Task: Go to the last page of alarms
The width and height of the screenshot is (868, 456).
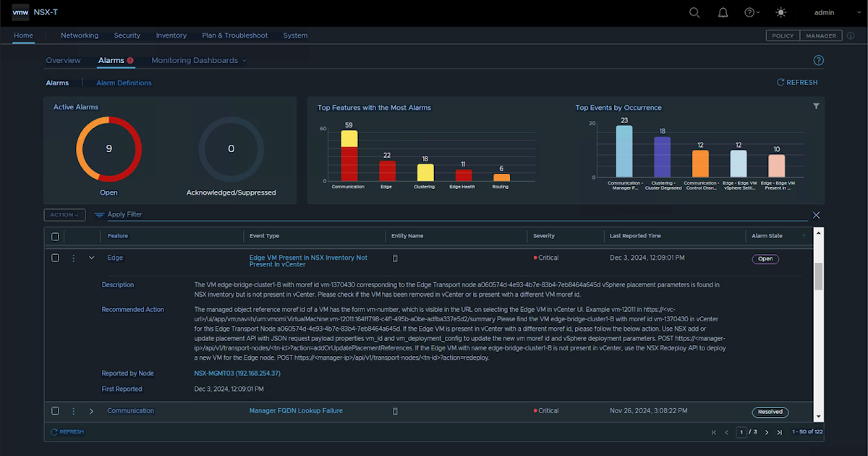Action: pyautogui.click(x=779, y=432)
